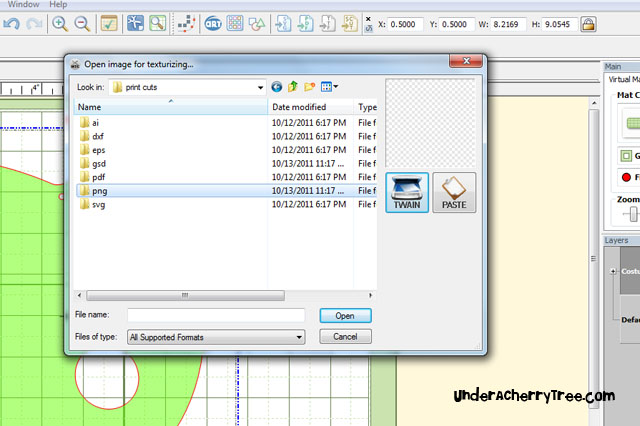Screen dimensions: 640x426
Task: Toggle the aspect ratio padlock
Action: click(588, 24)
